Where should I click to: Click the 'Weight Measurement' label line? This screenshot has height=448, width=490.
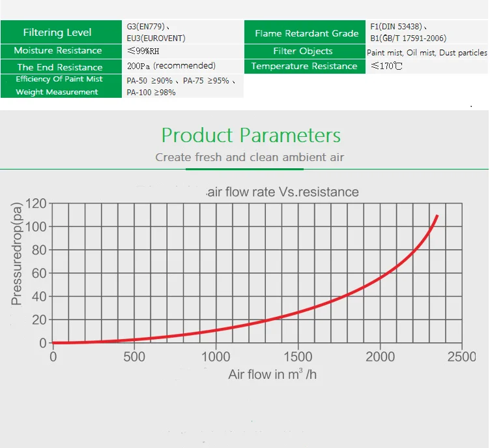[x=57, y=92]
